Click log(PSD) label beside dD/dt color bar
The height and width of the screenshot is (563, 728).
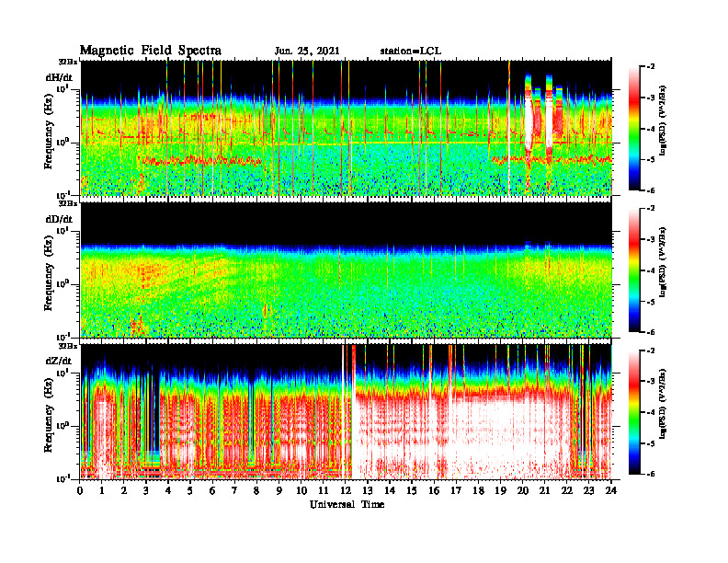point(663,262)
